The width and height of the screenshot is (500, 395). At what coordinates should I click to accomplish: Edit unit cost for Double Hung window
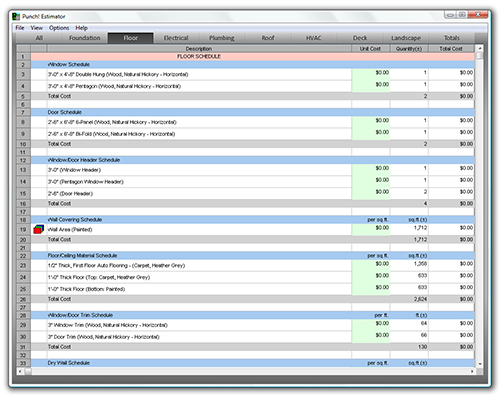pyautogui.click(x=371, y=74)
